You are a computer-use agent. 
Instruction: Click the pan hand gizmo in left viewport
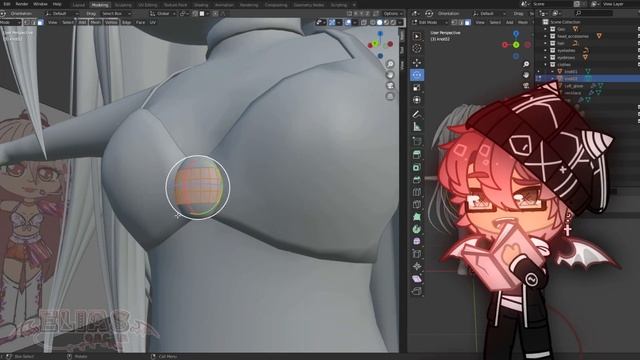(x=390, y=75)
